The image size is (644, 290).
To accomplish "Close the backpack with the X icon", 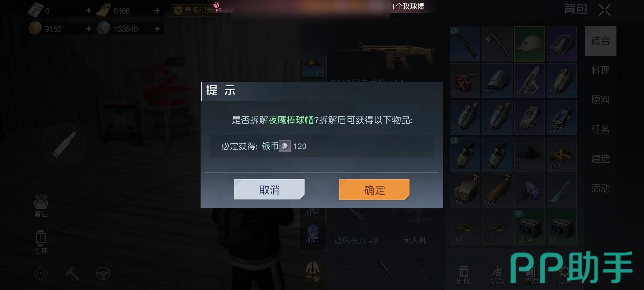I will click(605, 10).
